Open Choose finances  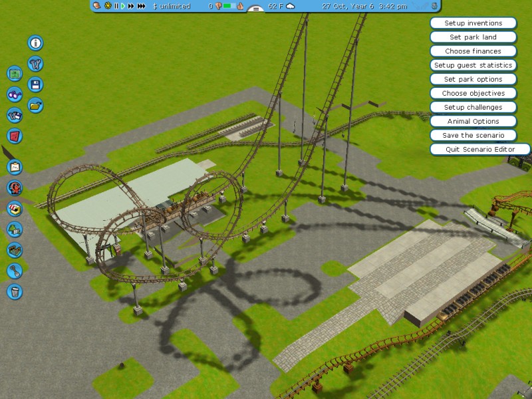click(473, 51)
